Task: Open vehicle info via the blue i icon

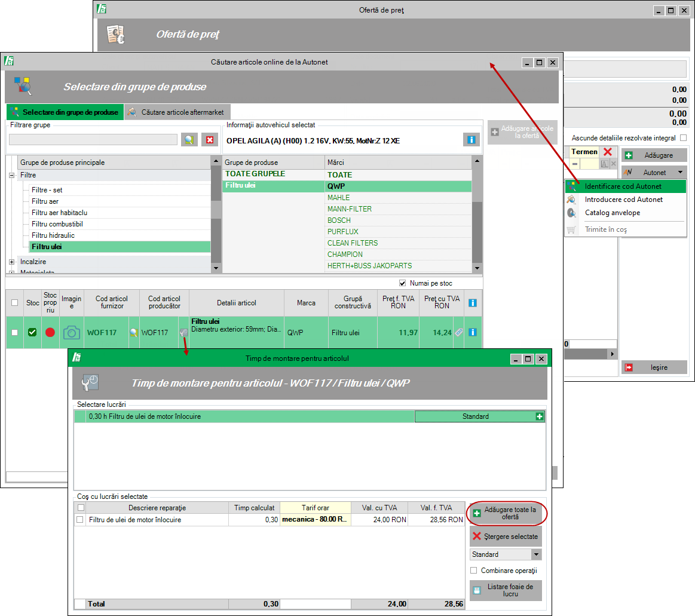Action: 471,140
